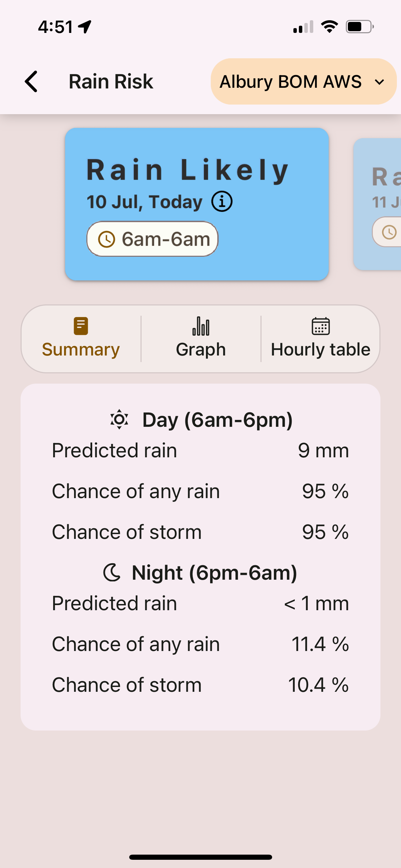401x868 pixels.
Task: Tap the moon icon beside Night heading
Action: coord(112,572)
